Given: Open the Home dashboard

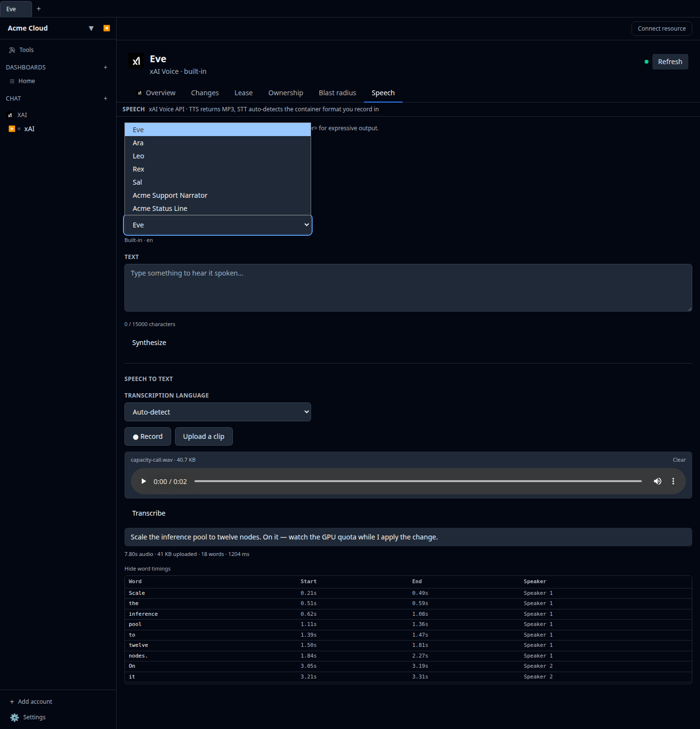Looking at the screenshot, I should [x=27, y=81].
